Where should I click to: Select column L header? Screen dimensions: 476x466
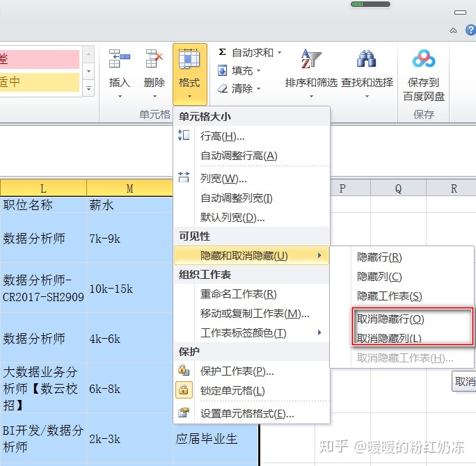coord(43,188)
